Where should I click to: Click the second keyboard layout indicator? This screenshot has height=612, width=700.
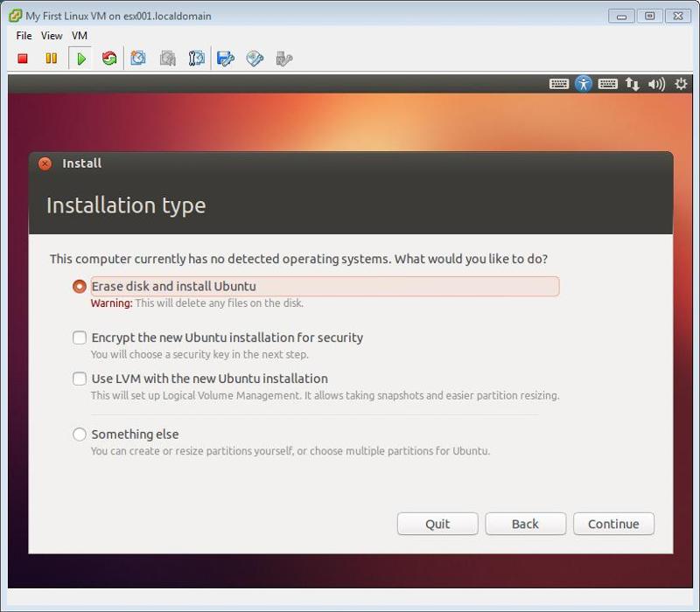pos(607,84)
